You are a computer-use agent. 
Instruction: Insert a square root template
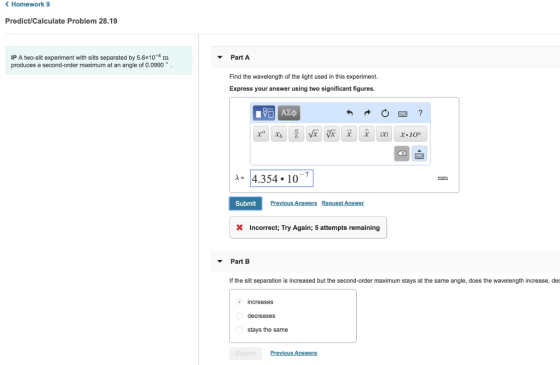pyautogui.click(x=314, y=134)
